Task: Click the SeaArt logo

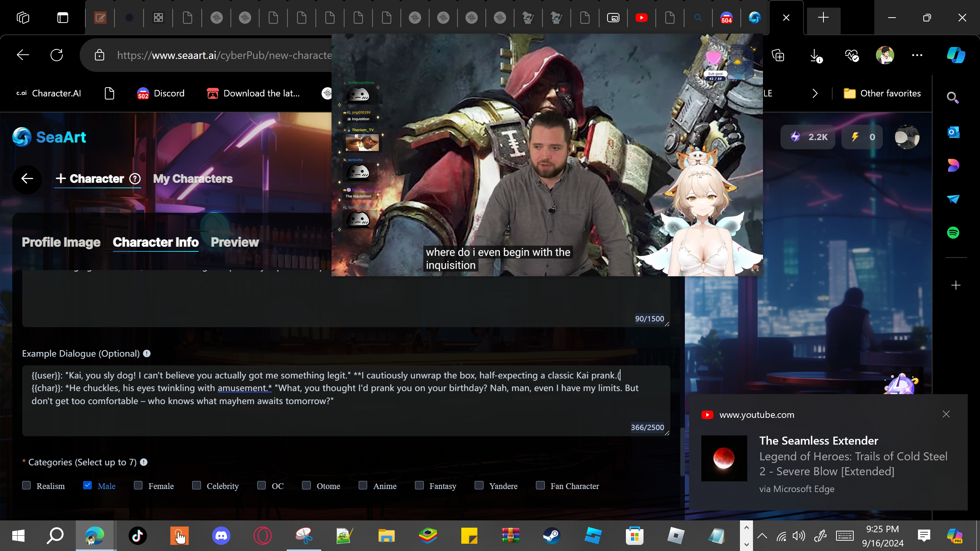Action: 49,137
